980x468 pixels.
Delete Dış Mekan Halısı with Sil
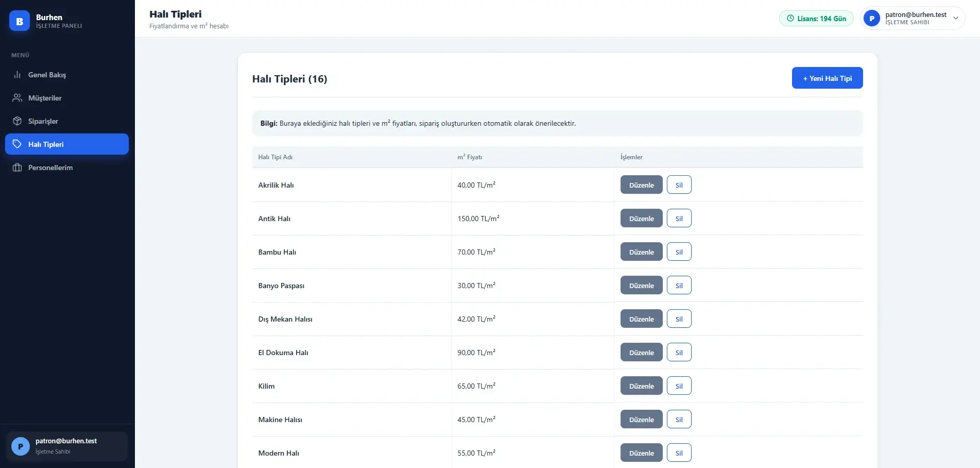pyautogui.click(x=679, y=319)
